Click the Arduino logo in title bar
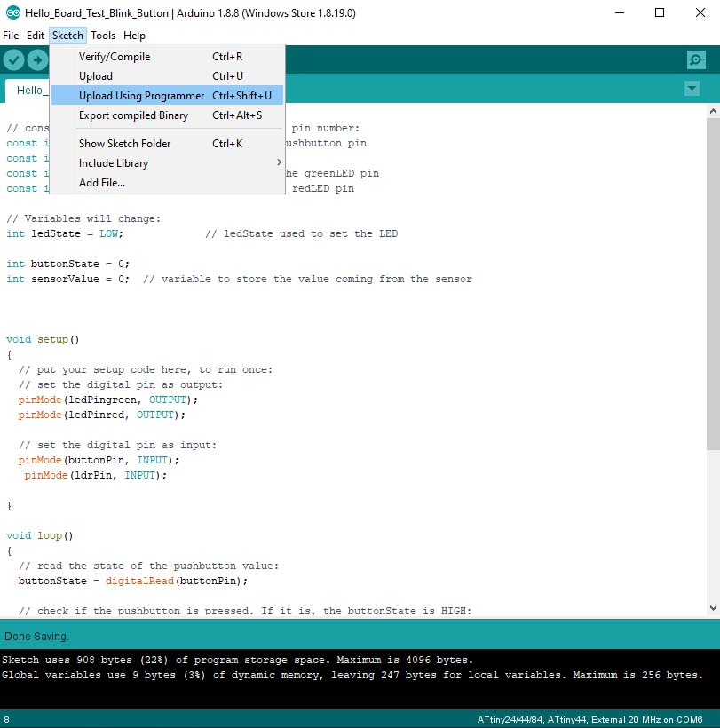Viewport: 720px width, 728px height. click(x=13, y=12)
